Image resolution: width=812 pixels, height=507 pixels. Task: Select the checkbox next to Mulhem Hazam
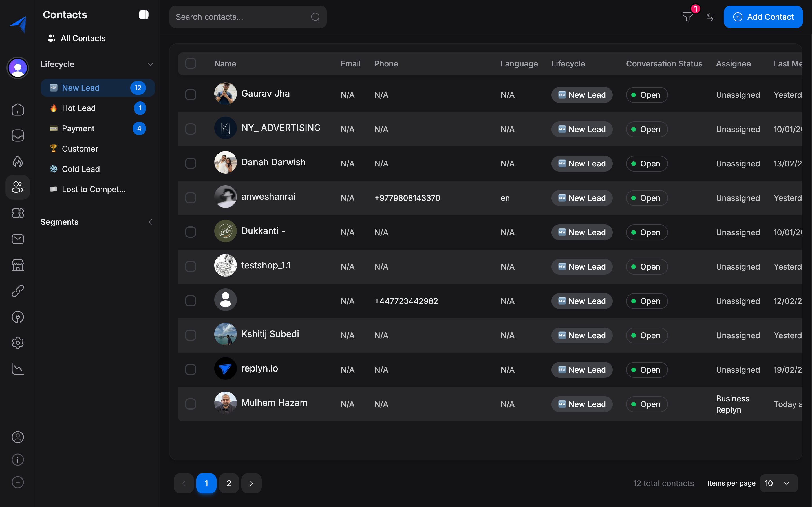pyautogui.click(x=191, y=404)
